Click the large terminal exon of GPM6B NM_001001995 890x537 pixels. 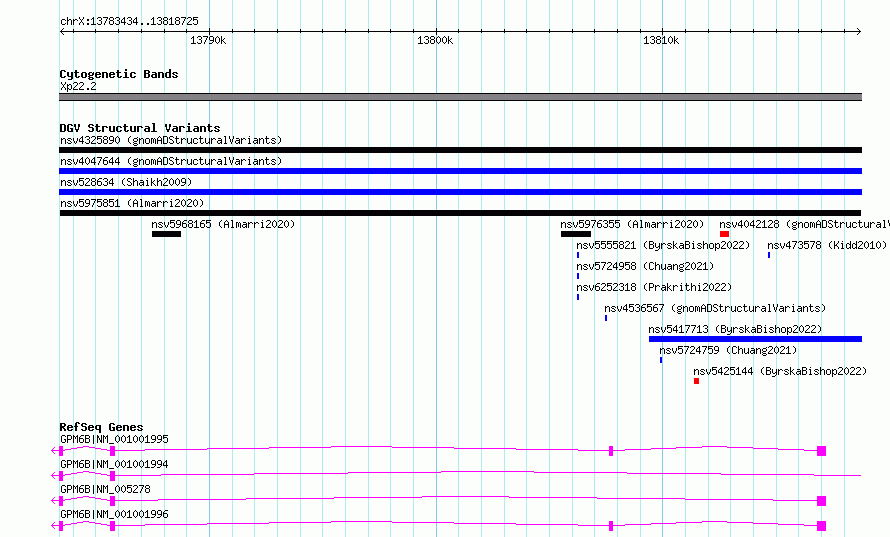[821, 451]
